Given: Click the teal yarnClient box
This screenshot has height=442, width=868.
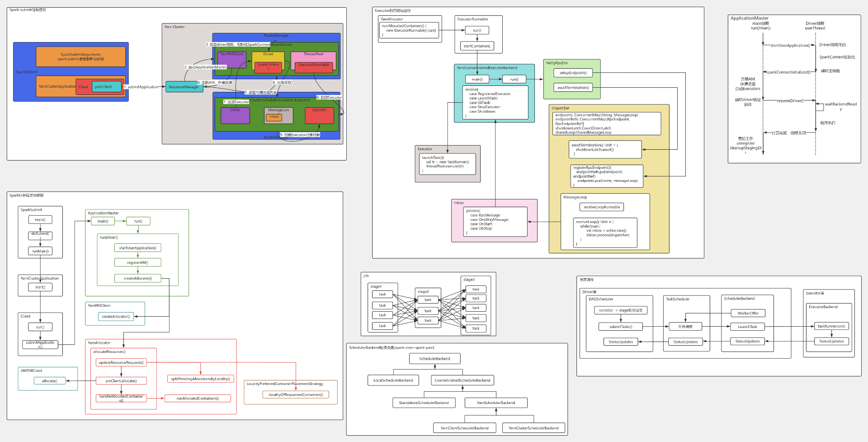Looking at the screenshot, I should click(x=107, y=86).
